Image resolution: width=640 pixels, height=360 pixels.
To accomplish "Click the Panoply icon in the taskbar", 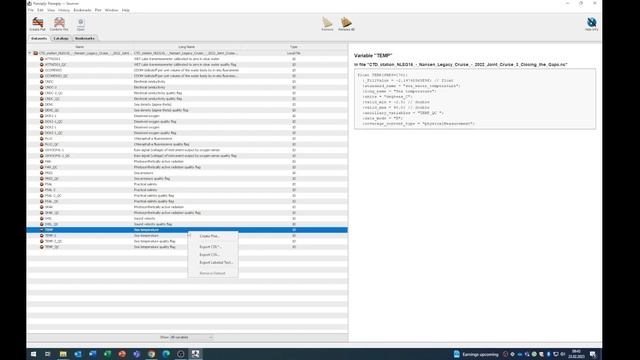I will [196, 354].
